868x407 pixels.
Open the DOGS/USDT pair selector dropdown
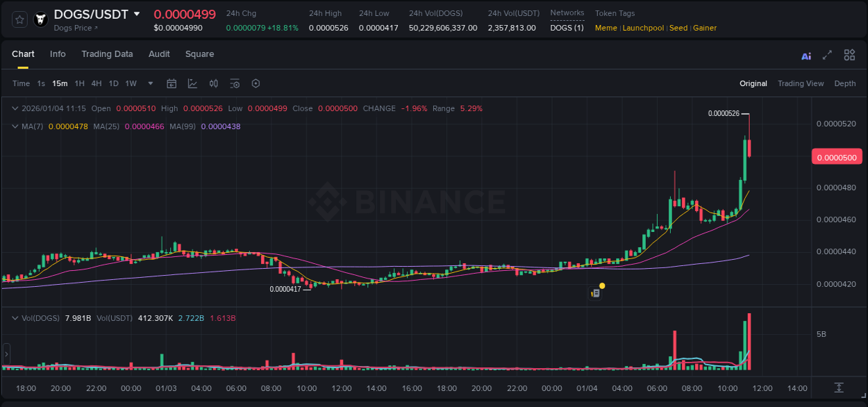tap(137, 14)
